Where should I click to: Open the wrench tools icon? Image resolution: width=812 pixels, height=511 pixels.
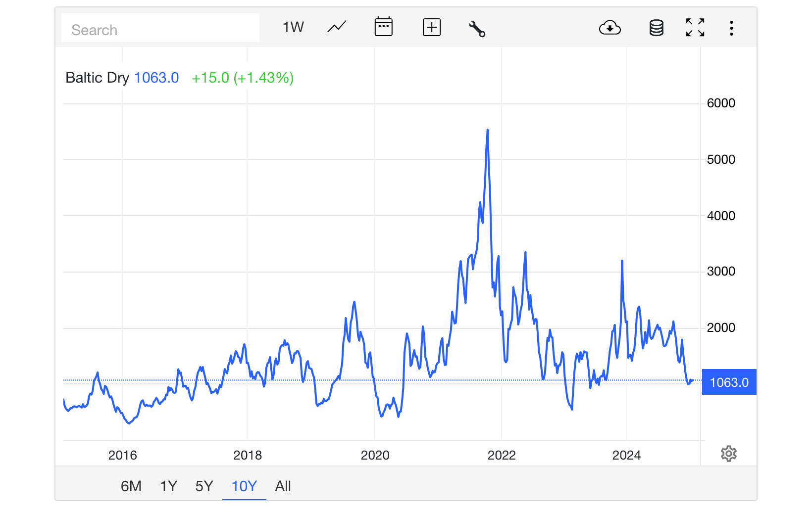[477, 29]
